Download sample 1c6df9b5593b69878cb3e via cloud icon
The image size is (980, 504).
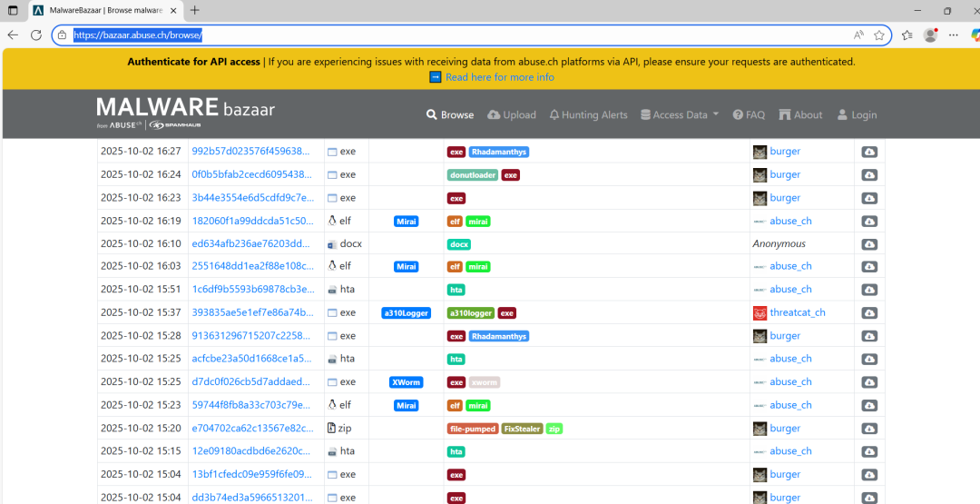[869, 290]
